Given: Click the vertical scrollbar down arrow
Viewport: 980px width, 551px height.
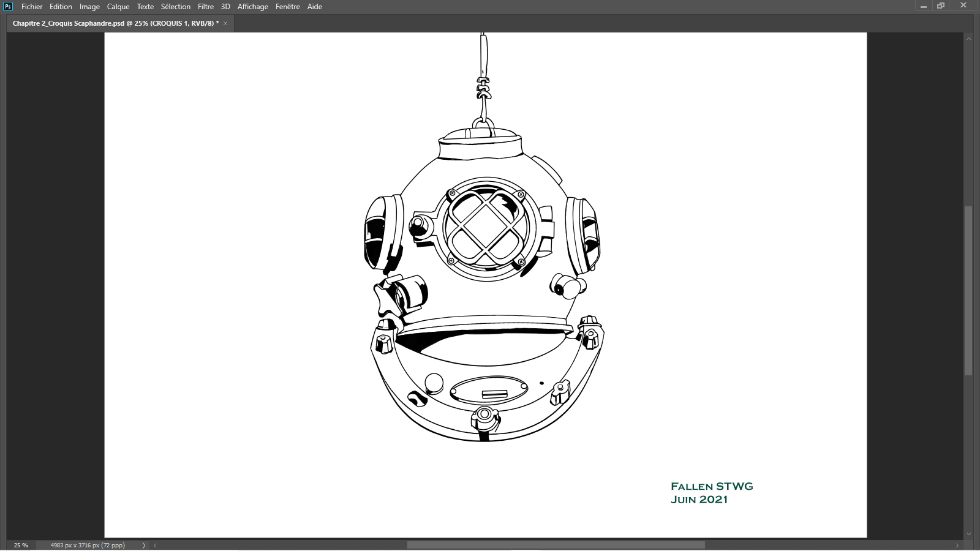Looking at the screenshot, I should (968, 534).
